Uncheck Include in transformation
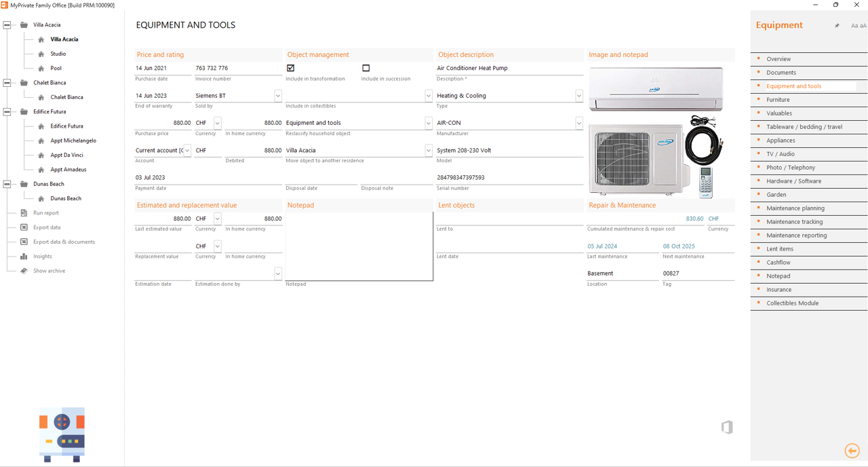 pyautogui.click(x=290, y=67)
